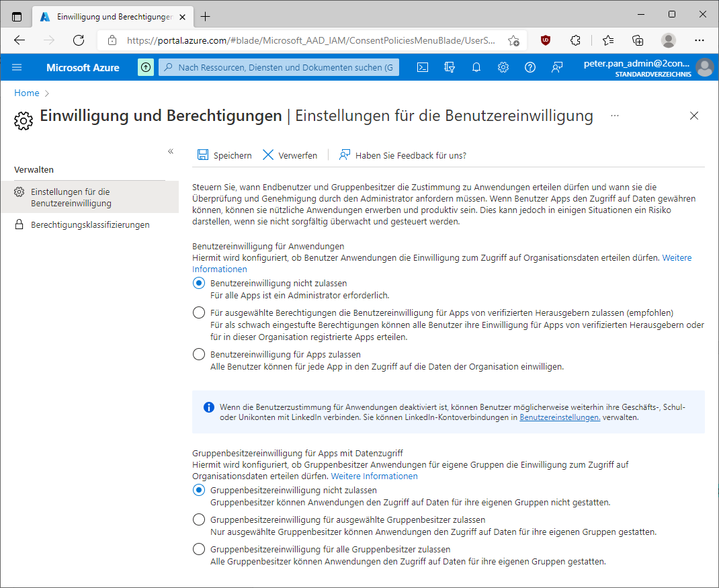The height and width of the screenshot is (588, 719).
Task: Go to Home breadcrumb link
Action: click(x=27, y=93)
